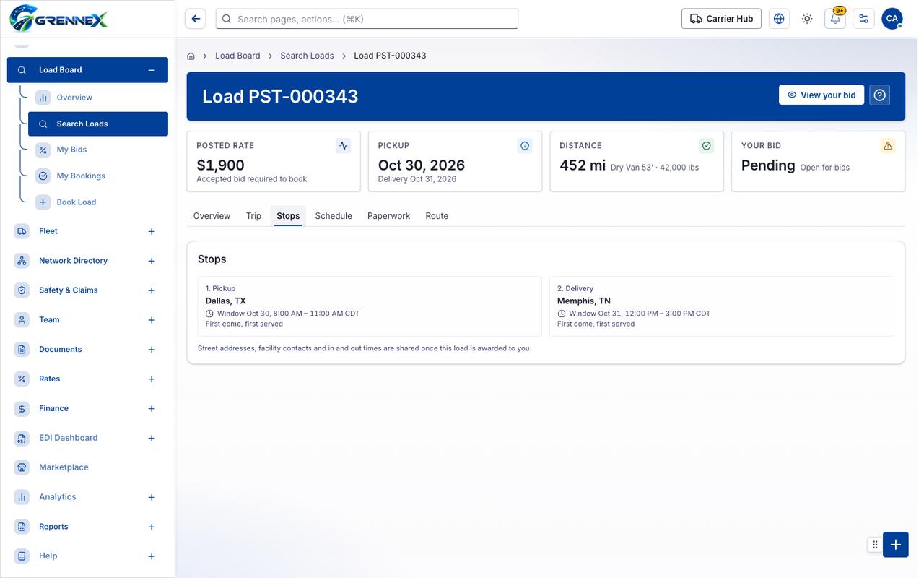Collapse the Load Board section

(152, 70)
